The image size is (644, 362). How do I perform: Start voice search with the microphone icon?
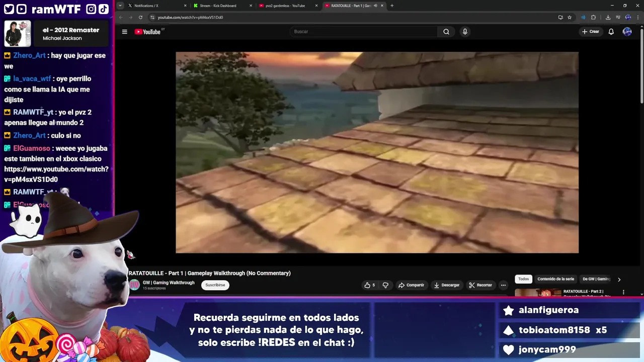click(465, 32)
